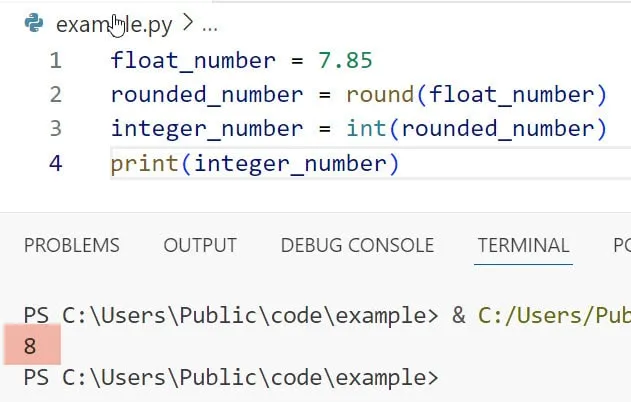Click line number 4 in the gutter
The image size is (631, 402).
(55, 163)
